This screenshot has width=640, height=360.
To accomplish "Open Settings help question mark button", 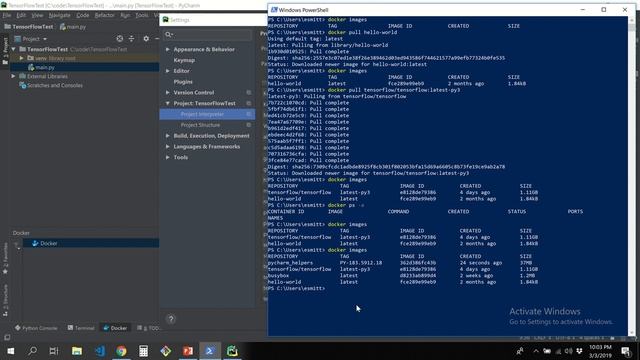I will pyautogui.click(x=171, y=319).
